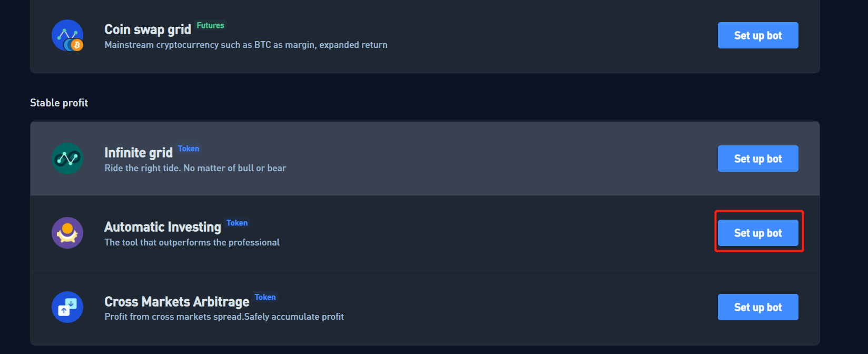Viewport: 868px width, 354px height.
Task: Click the "Mainstream cryptocurrency such as BTC" description
Action: [x=246, y=45]
